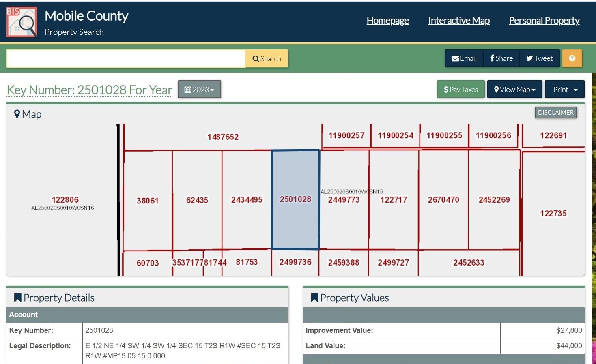Select parcel 2449773 on the map

point(344,199)
